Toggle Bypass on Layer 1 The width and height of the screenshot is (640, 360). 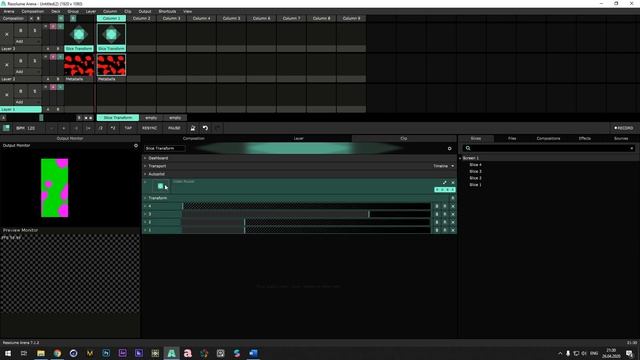click(21, 91)
